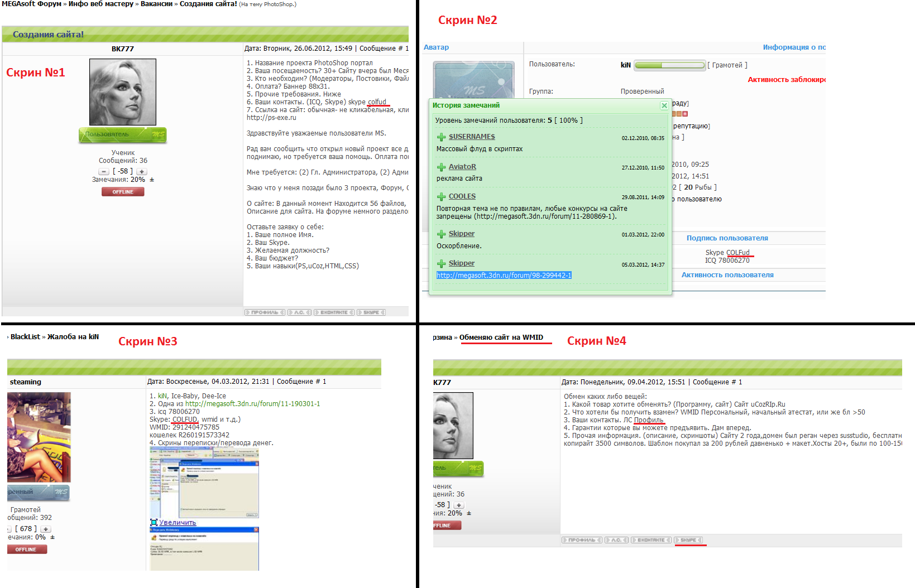
Task: Open $USERNAME$ moderator link
Action: click(472, 137)
